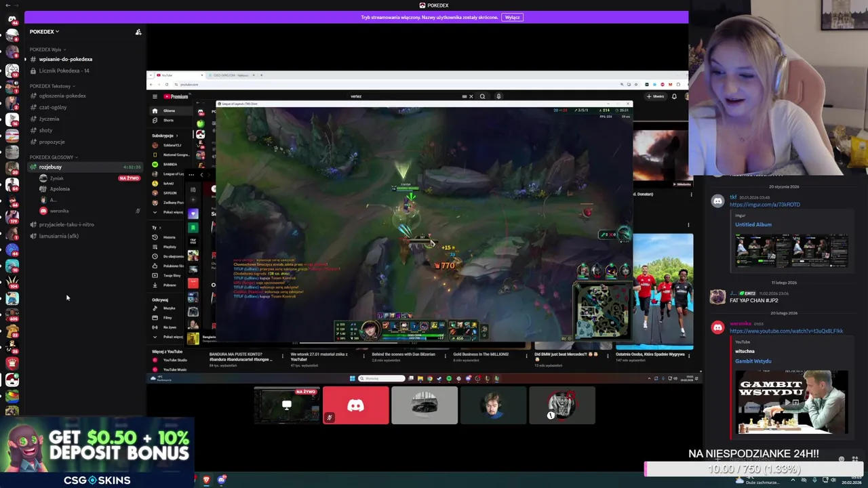Click the YouTube search field containing vertez
The width and height of the screenshot is (868, 488).
(x=407, y=97)
